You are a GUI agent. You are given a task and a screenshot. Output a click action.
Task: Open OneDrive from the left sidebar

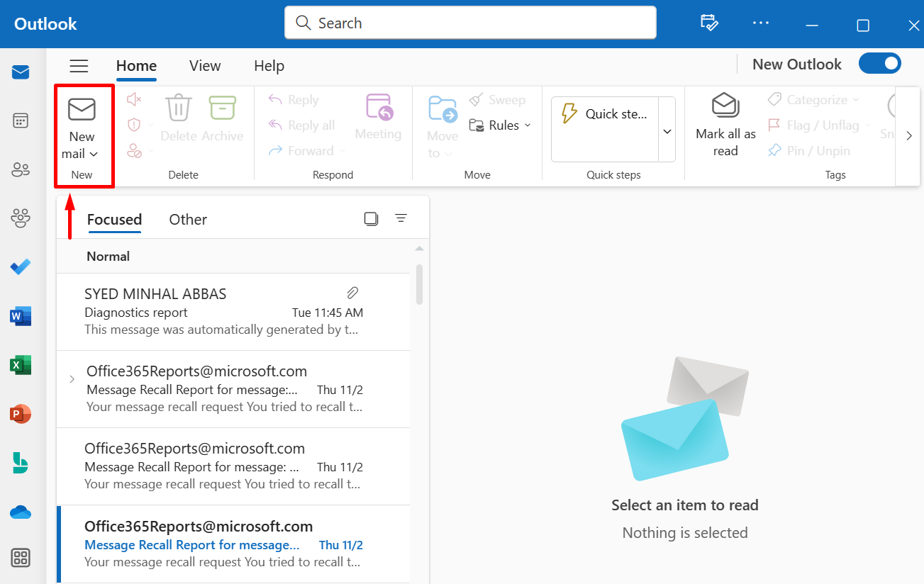21,512
